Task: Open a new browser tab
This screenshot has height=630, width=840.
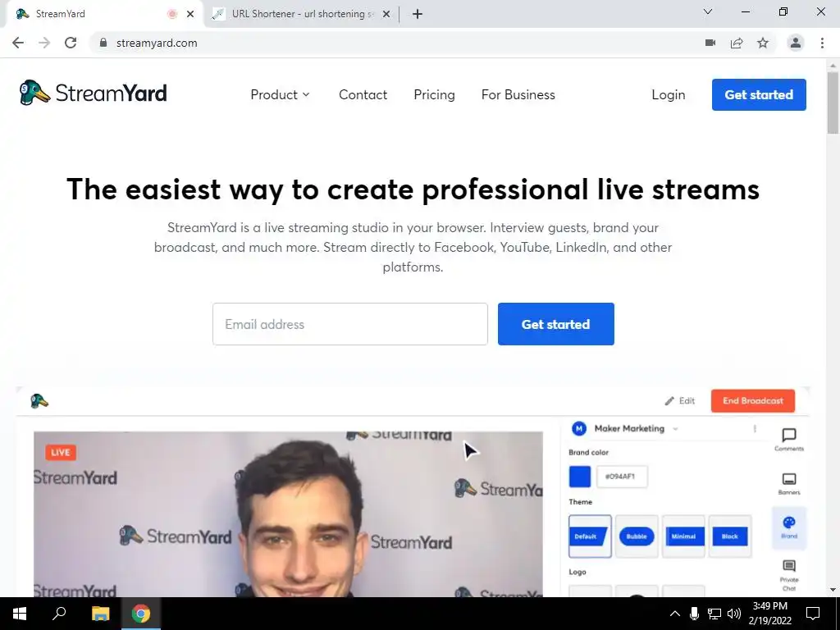Action: click(418, 14)
